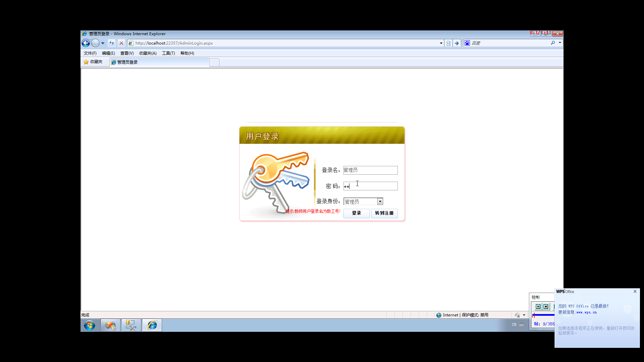The image size is (644, 362).
Task: Open the 文件(F) menu
Action: click(x=90, y=53)
